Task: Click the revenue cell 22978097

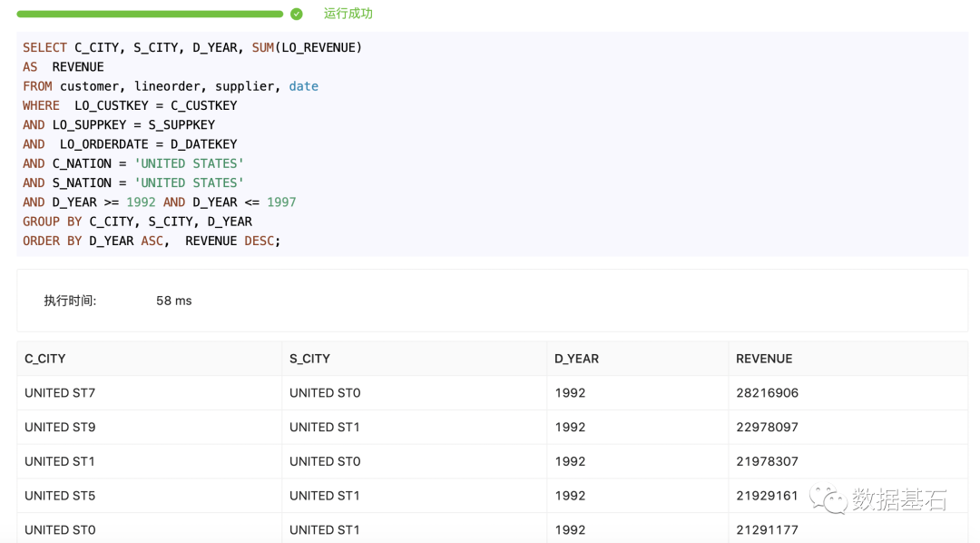Action: click(767, 428)
